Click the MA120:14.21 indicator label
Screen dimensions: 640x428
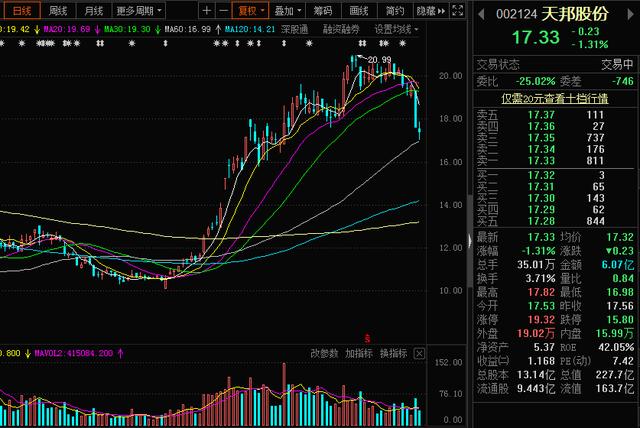pyautogui.click(x=250, y=29)
